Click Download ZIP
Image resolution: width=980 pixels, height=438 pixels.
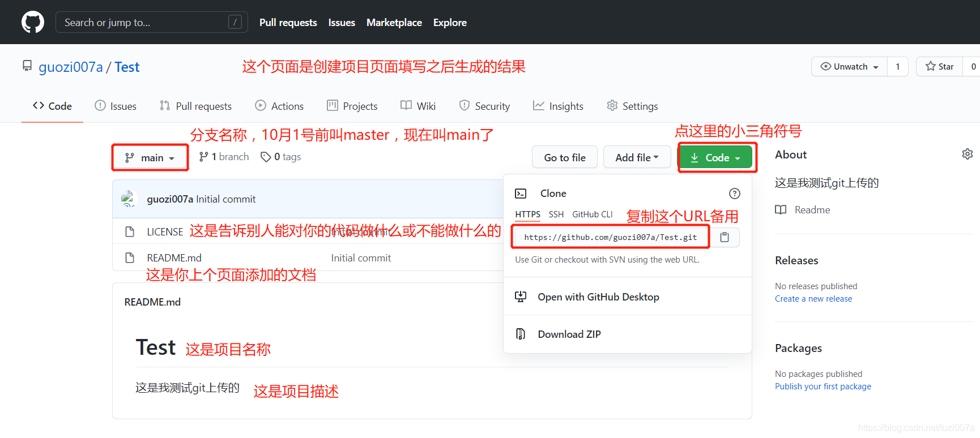[x=569, y=334]
